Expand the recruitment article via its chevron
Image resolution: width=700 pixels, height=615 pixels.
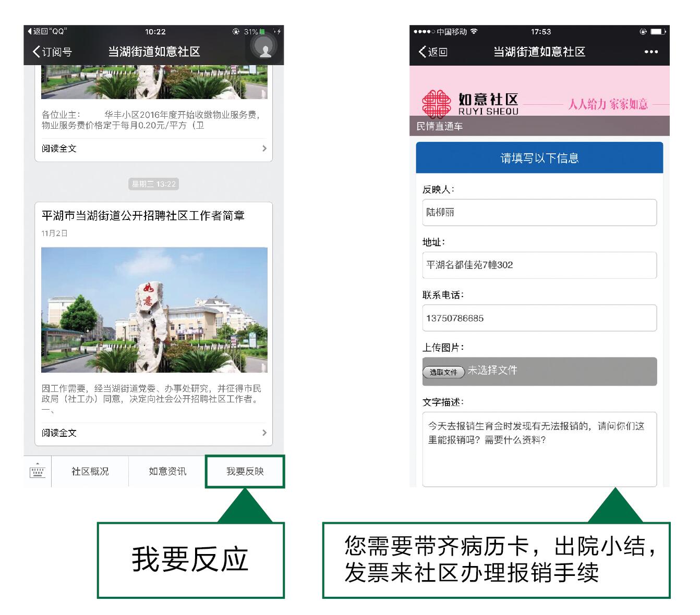pyautogui.click(x=264, y=433)
